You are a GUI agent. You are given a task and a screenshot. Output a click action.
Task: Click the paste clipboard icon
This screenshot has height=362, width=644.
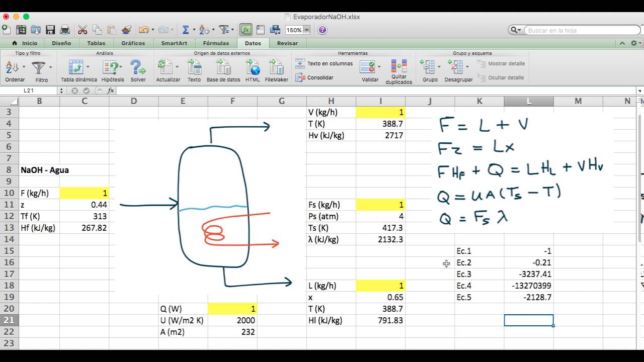(112, 30)
